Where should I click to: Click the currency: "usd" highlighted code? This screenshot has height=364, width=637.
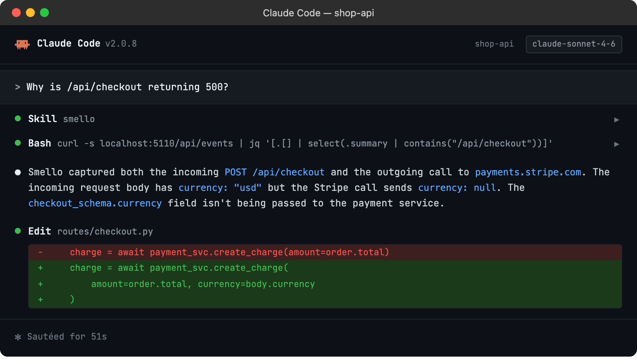click(x=220, y=188)
